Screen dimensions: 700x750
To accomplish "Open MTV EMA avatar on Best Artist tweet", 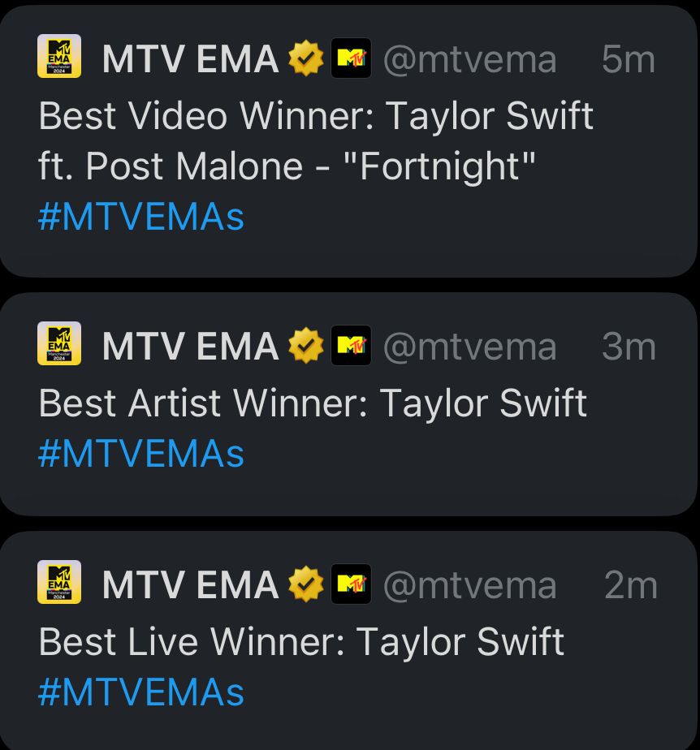I will 59,343.
